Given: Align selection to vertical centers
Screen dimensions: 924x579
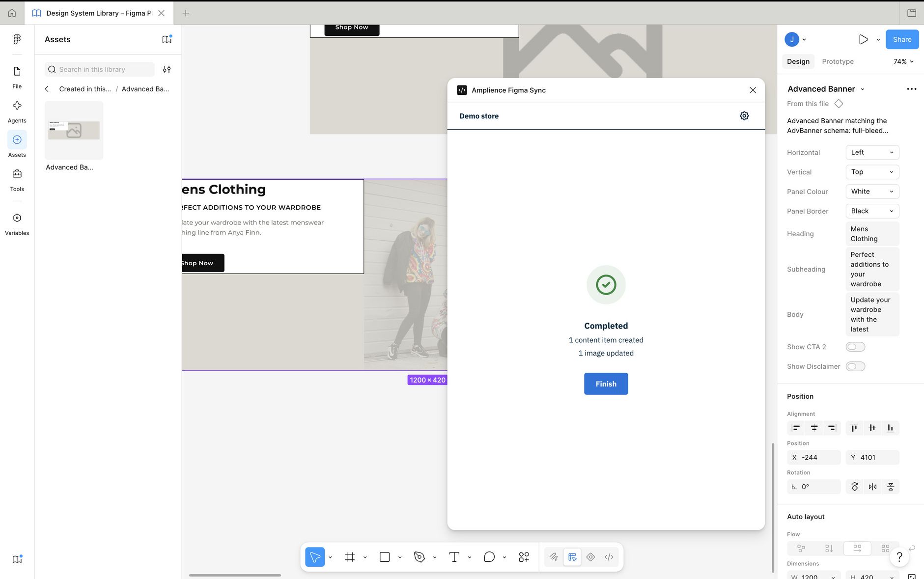Looking at the screenshot, I should tap(872, 428).
